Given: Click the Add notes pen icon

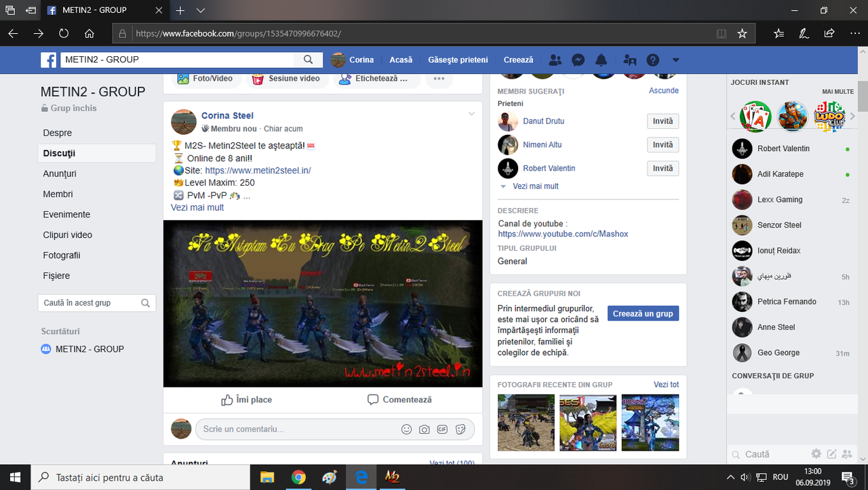Looking at the screenshot, I should (804, 33).
